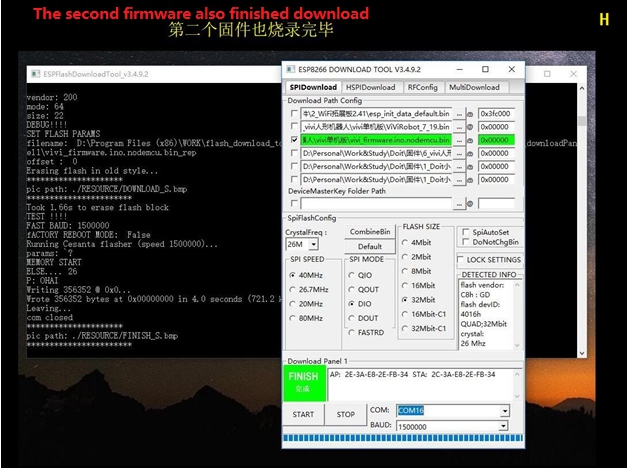Browse file for esp_init_data_default.bin row

point(459,114)
